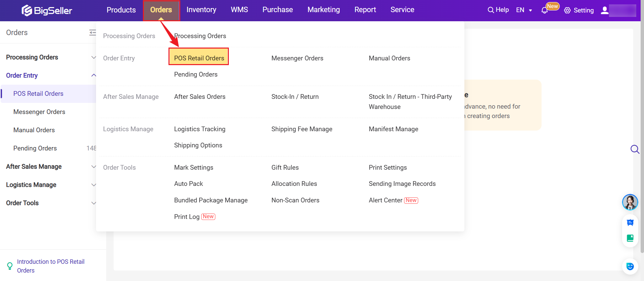This screenshot has width=644, height=281.
Task: Open the customer service agent avatar
Action: point(630,202)
